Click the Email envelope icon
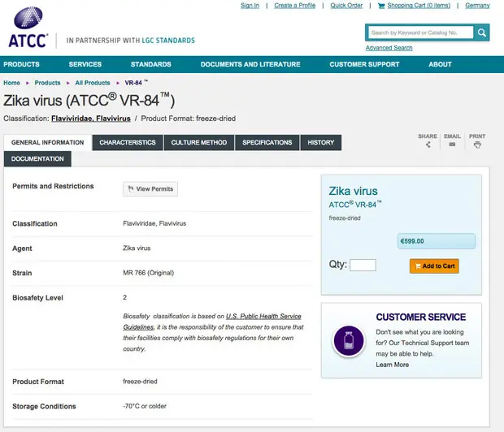Screen dimensions: 504x432 pos(452,145)
